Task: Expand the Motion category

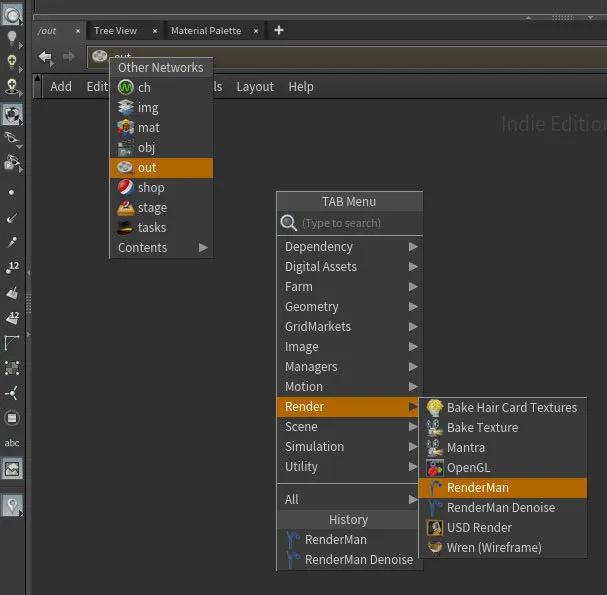Action: [349, 387]
